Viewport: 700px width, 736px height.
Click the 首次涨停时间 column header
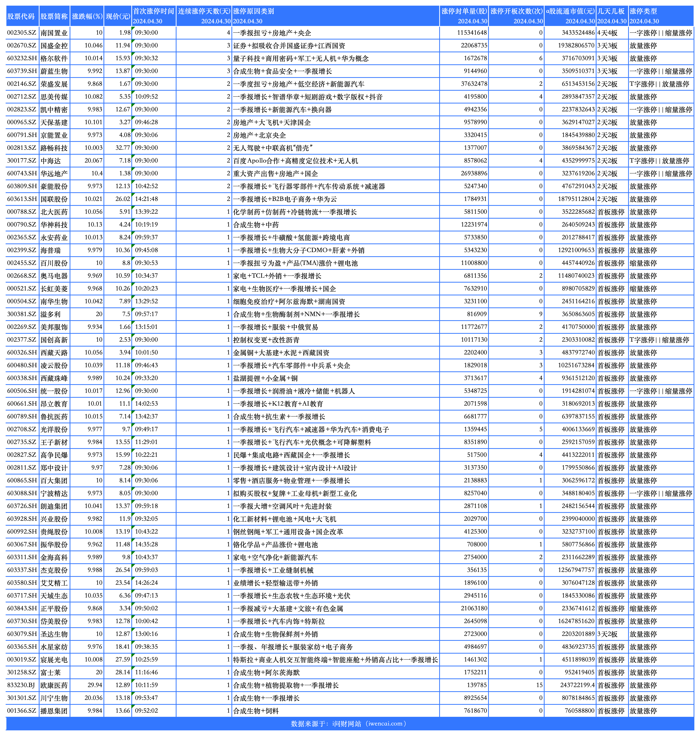click(154, 16)
